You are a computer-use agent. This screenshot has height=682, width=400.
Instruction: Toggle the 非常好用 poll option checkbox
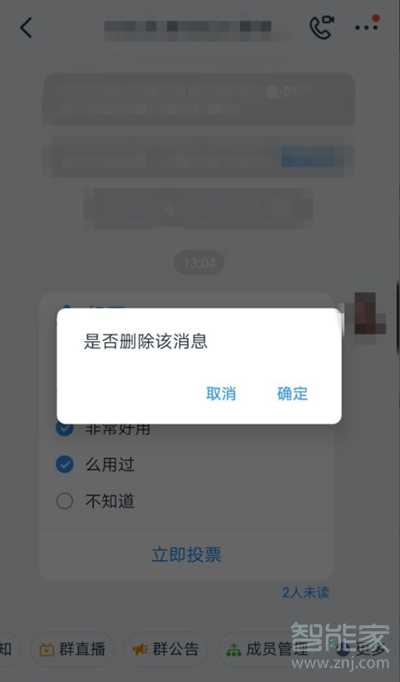tap(65, 429)
